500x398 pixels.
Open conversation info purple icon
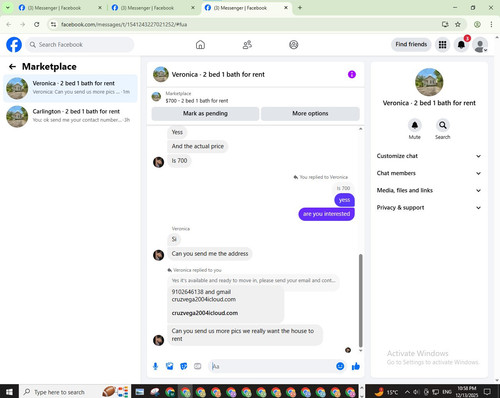[352, 74]
